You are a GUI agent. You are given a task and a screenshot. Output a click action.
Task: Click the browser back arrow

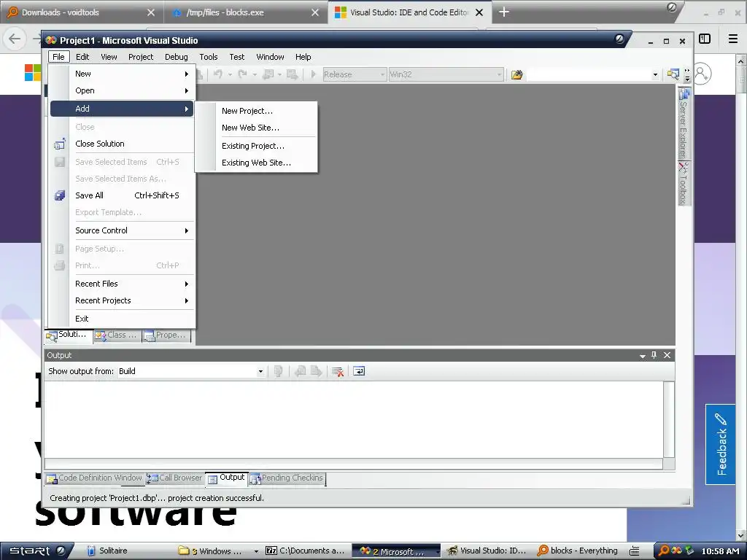(15, 39)
